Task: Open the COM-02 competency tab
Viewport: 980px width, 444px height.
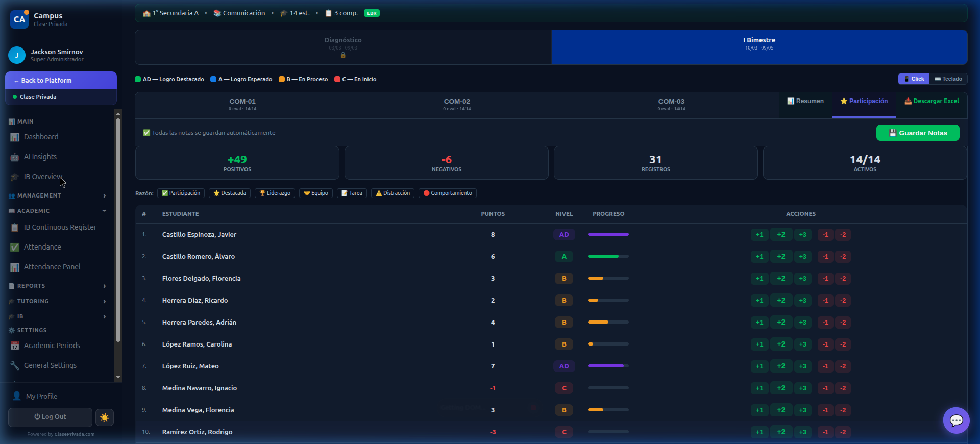Action: pyautogui.click(x=457, y=105)
